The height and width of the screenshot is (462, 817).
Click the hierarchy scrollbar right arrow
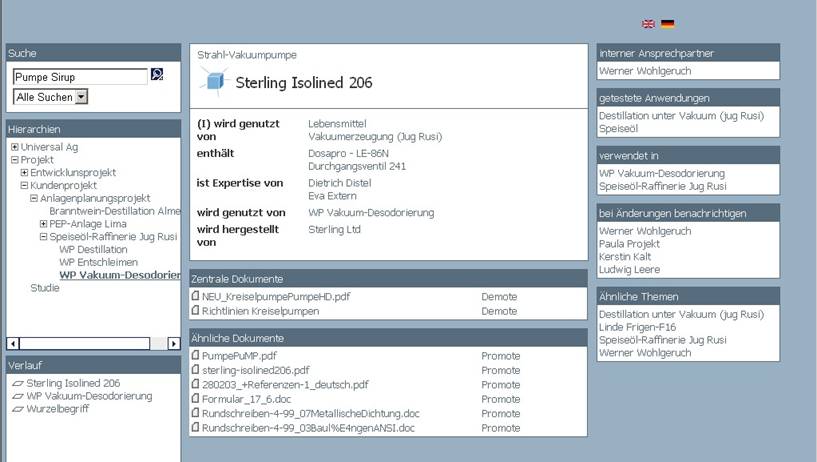[174, 343]
